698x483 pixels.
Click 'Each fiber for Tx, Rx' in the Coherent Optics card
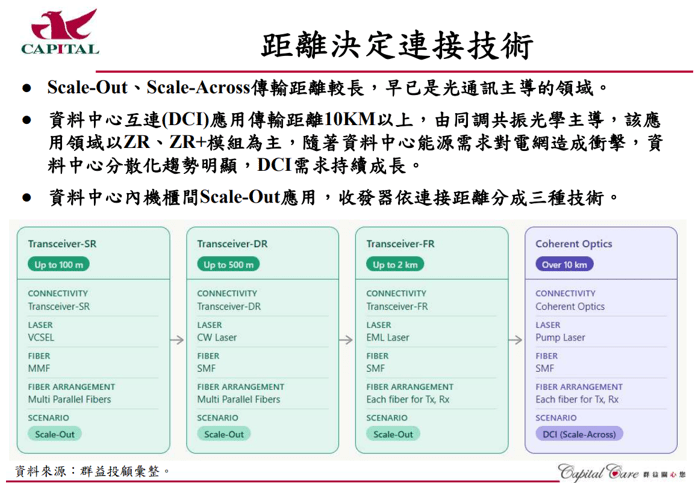[577, 399]
